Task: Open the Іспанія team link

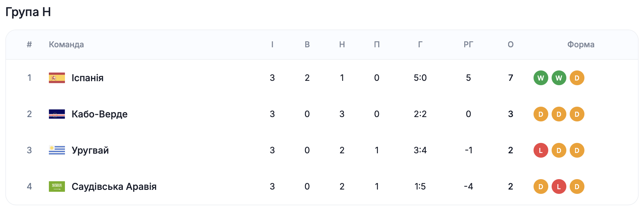Action: [x=87, y=78]
